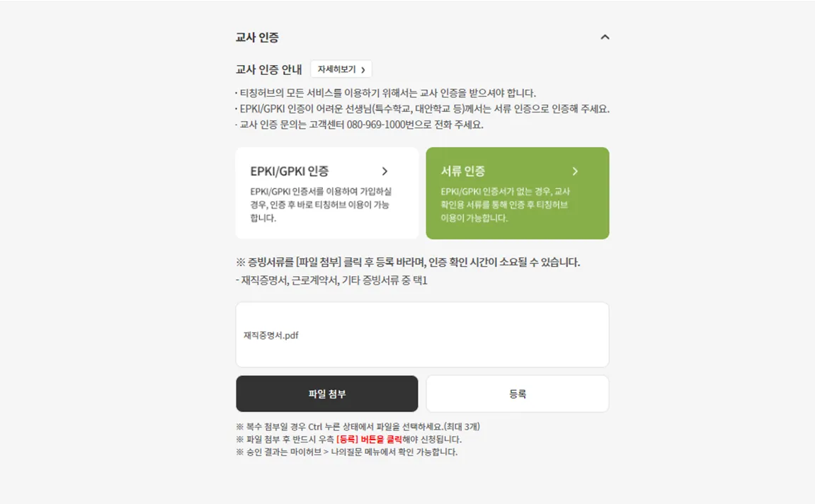
Task: Click the arrow on EPKI/GPKI 인증 card
Action: 384,171
